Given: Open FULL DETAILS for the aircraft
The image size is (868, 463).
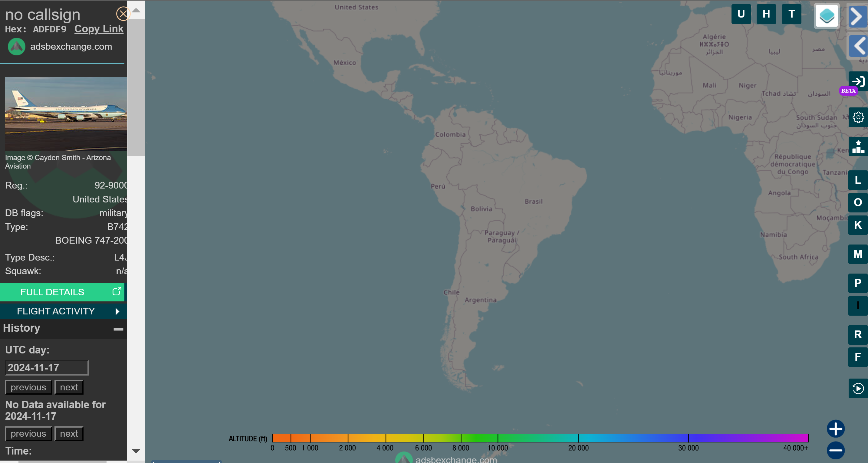Looking at the screenshot, I should [x=62, y=292].
